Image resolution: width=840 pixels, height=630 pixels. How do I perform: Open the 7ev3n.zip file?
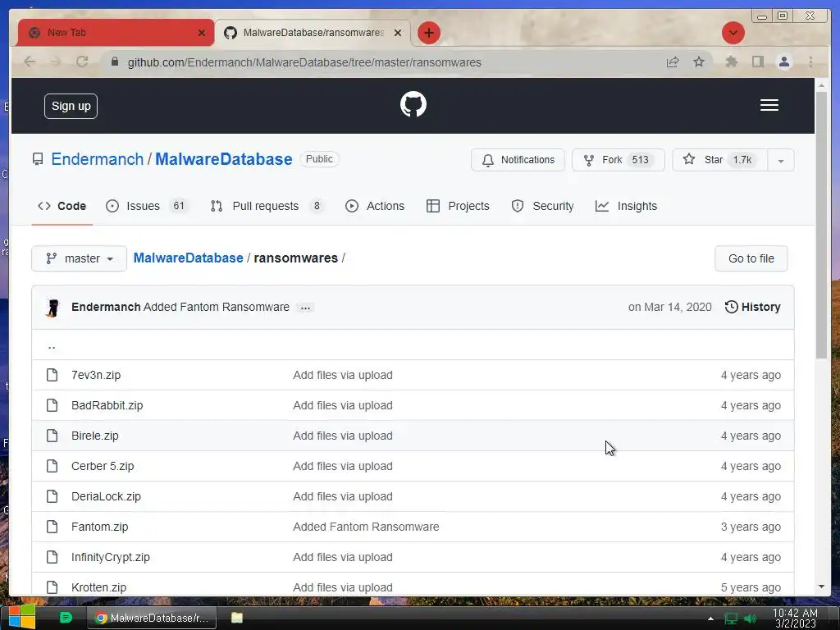tap(96, 375)
